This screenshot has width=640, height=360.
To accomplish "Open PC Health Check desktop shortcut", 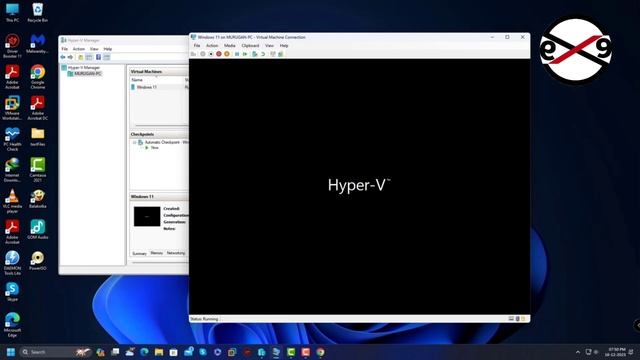I will pos(12,139).
